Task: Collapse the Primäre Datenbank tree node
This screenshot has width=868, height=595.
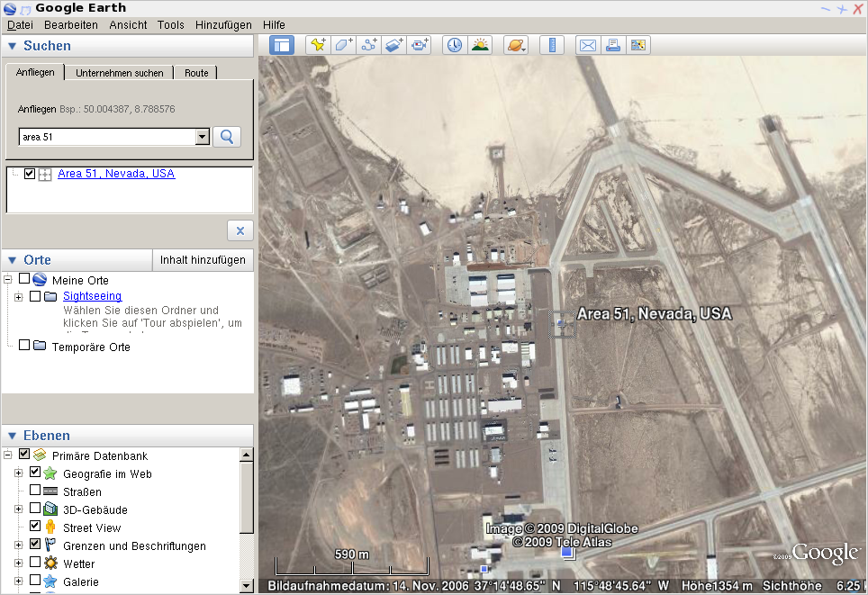Action: [x=8, y=455]
